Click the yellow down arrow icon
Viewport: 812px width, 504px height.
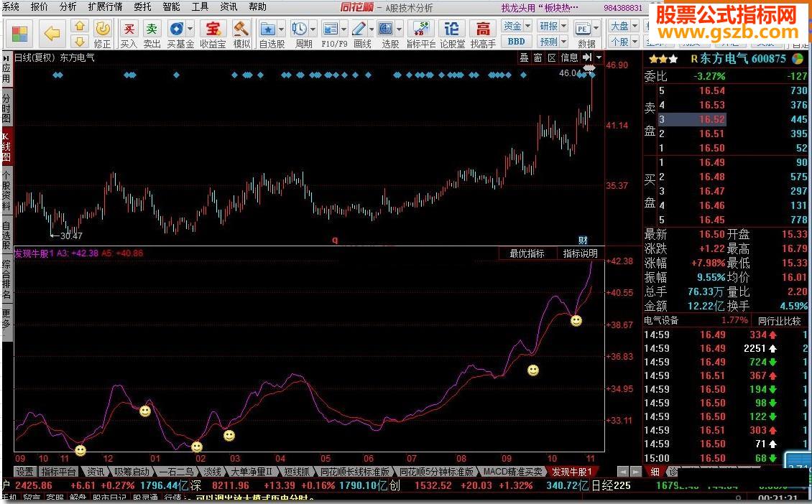click(x=79, y=41)
